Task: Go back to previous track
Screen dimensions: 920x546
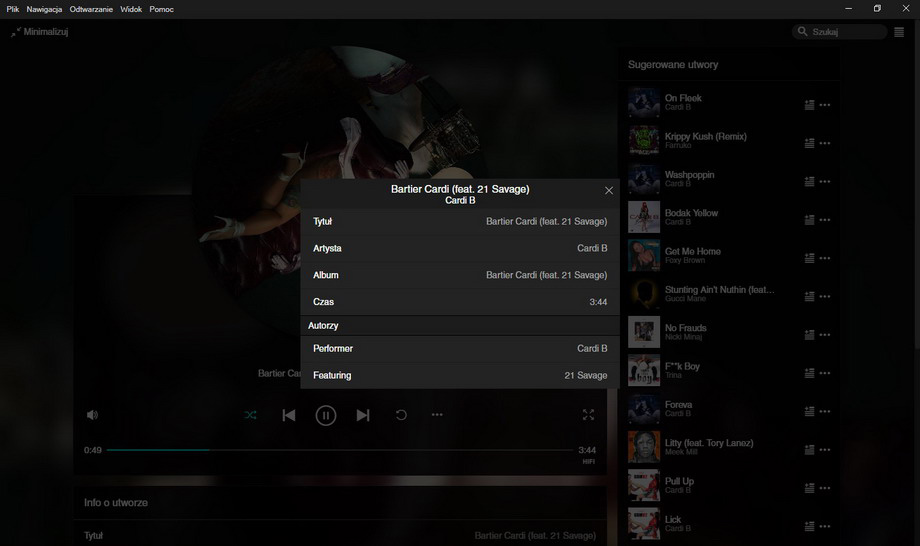Action: point(289,415)
